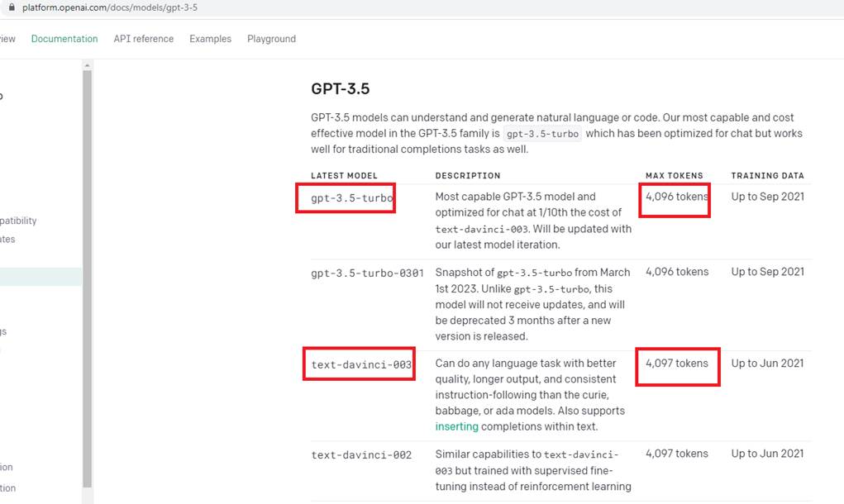Click the TRAINING DATA column header

click(767, 176)
